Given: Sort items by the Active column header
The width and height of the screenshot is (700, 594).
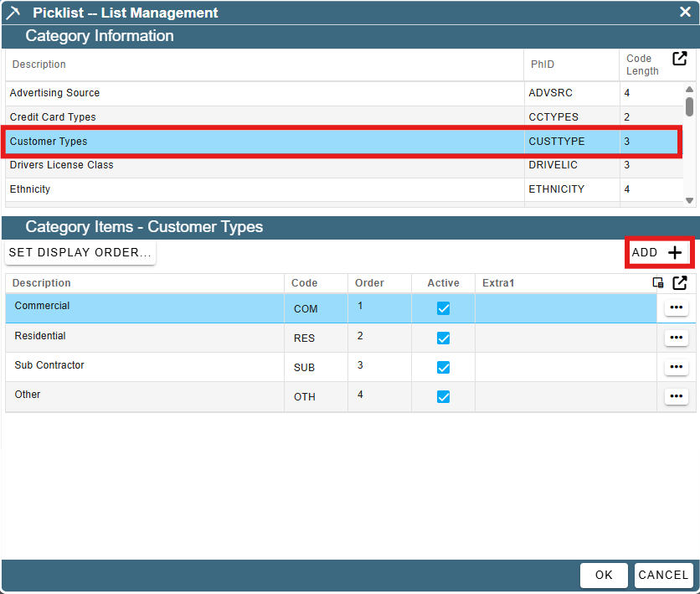Looking at the screenshot, I should [x=443, y=283].
